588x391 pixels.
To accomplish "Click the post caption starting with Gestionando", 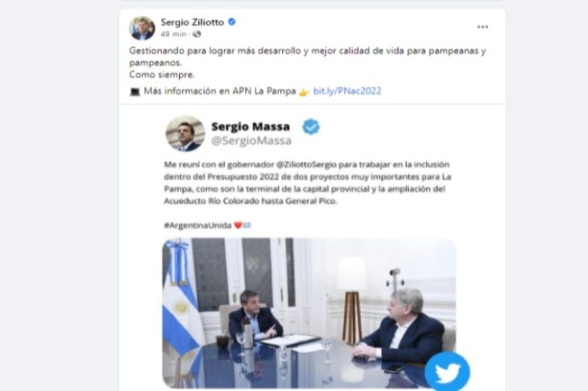I will [x=308, y=62].
